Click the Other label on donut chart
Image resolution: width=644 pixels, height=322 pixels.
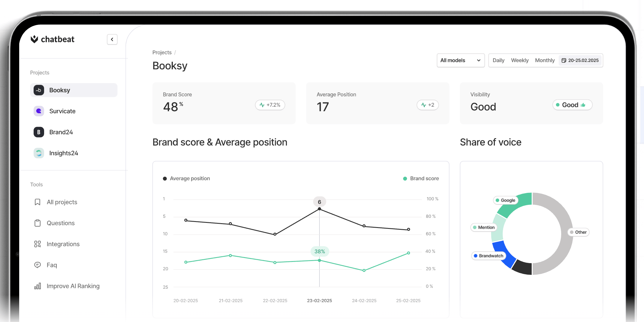click(578, 232)
